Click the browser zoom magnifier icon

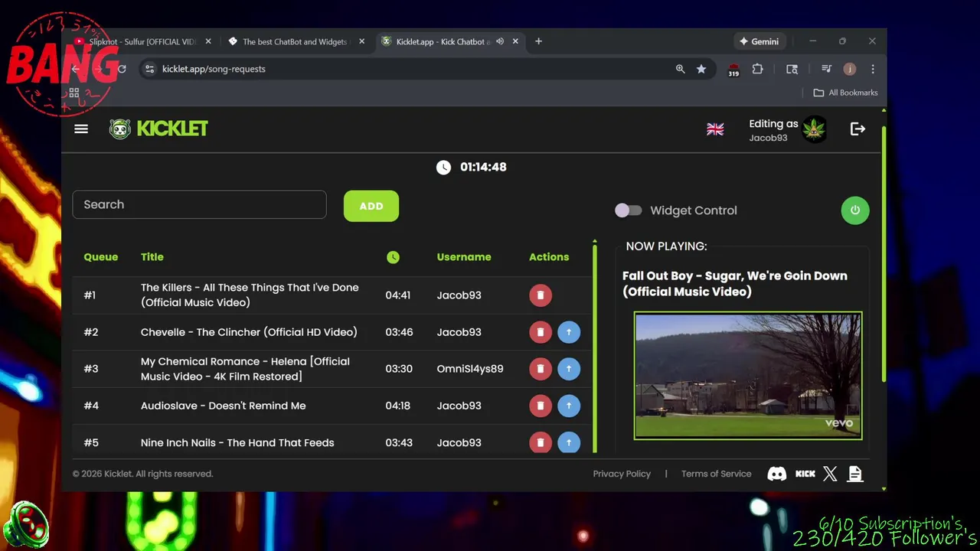click(680, 69)
